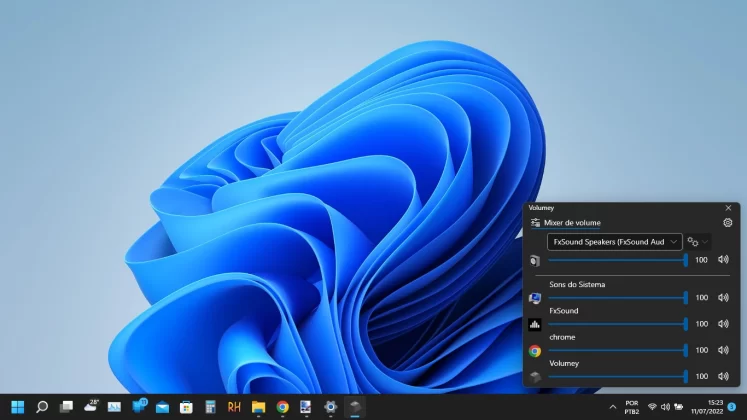The image size is (747, 420).
Task: Open taskbar Search
Action: point(42,407)
